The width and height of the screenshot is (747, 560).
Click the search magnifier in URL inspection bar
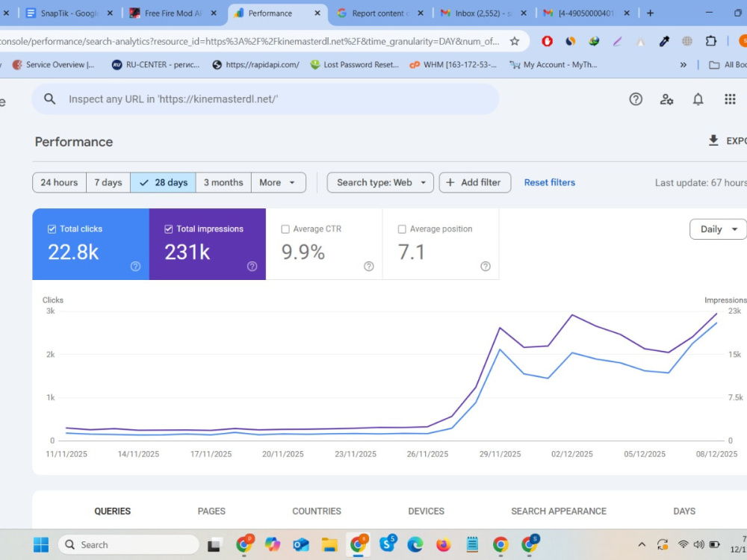[49, 99]
